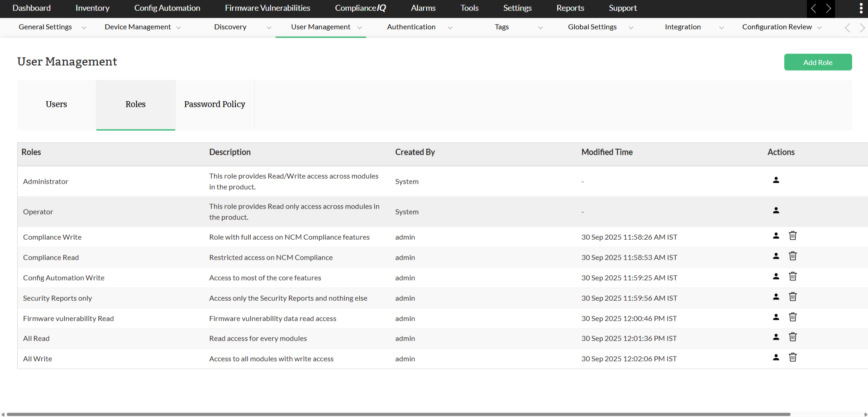Image resolution: width=868 pixels, height=417 pixels.
Task: Click user icon for Firmware vulnerability Read
Action: (x=776, y=317)
